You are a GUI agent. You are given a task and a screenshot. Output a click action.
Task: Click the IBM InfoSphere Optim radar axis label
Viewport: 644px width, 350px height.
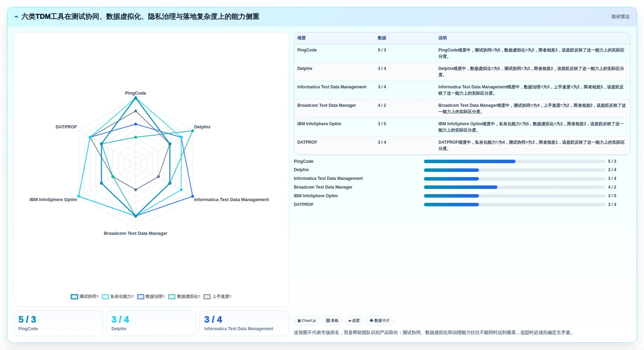(53, 200)
